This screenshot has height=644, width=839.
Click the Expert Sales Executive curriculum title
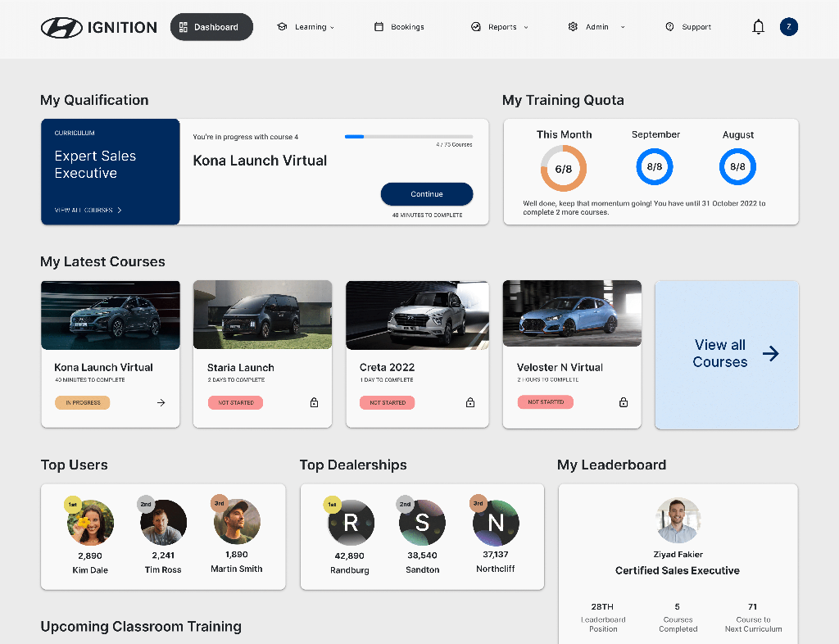pos(95,165)
